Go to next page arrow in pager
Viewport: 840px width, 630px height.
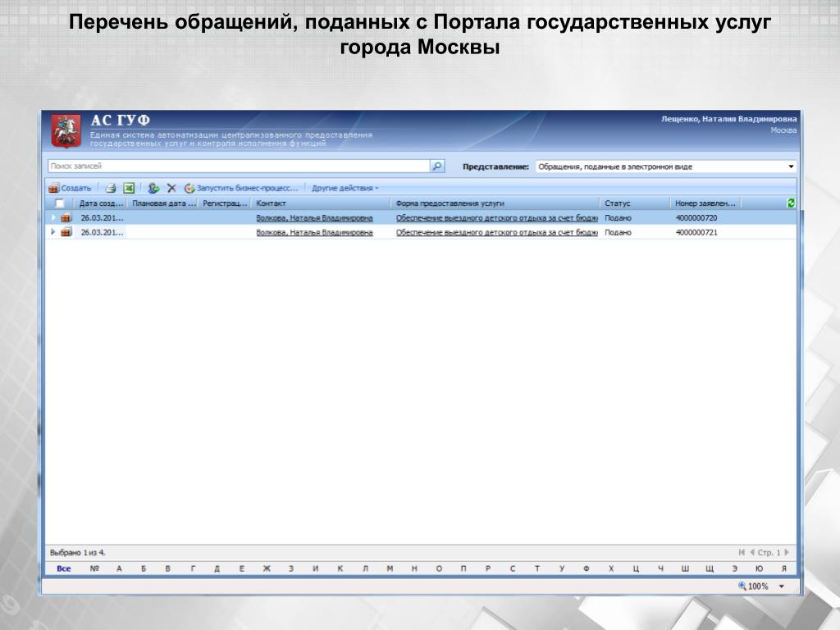[787, 552]
